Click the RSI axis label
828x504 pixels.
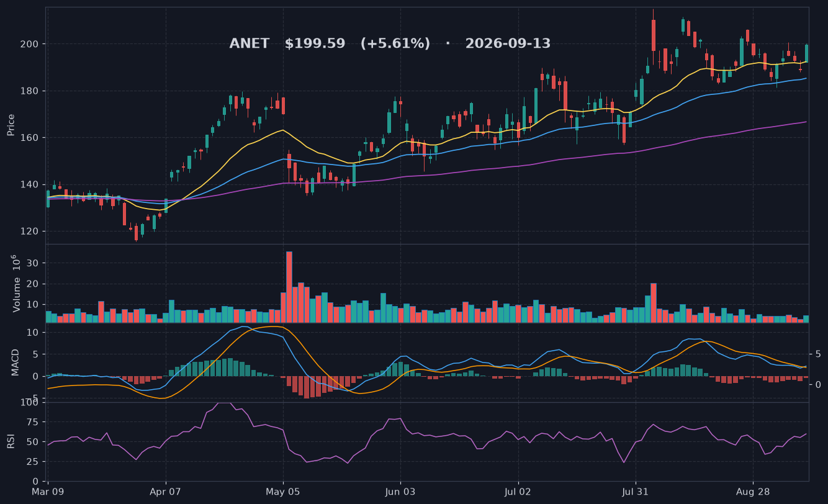click(11, 441)
